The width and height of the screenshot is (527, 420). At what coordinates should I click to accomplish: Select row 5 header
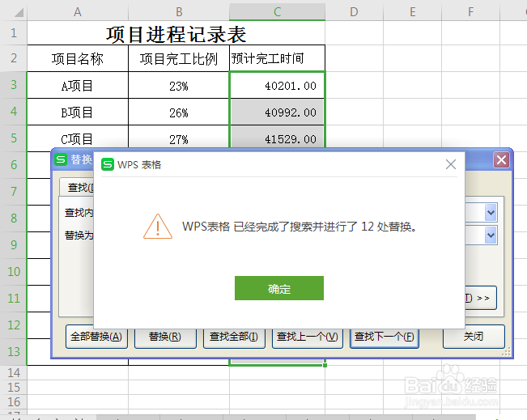point(14,138)
